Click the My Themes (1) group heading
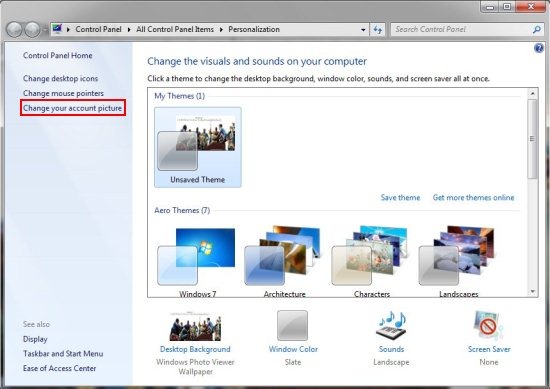 tap(179, 96)
